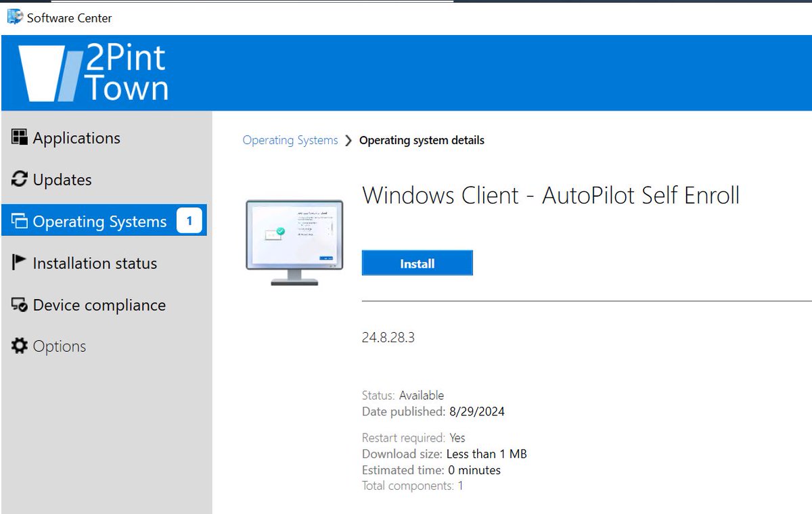
Task: Click the Updates refresh icon
Action: click(x=20, y=179)
